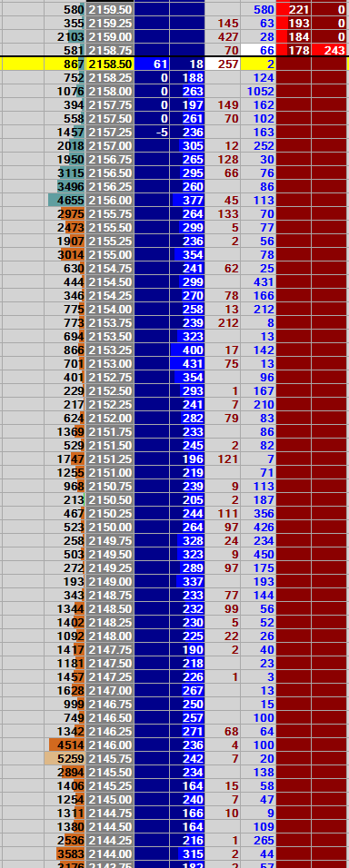Screen dimensions: 349x868
Task: Click the 450 value in the 2149.50 row
Action: (258, 555)
